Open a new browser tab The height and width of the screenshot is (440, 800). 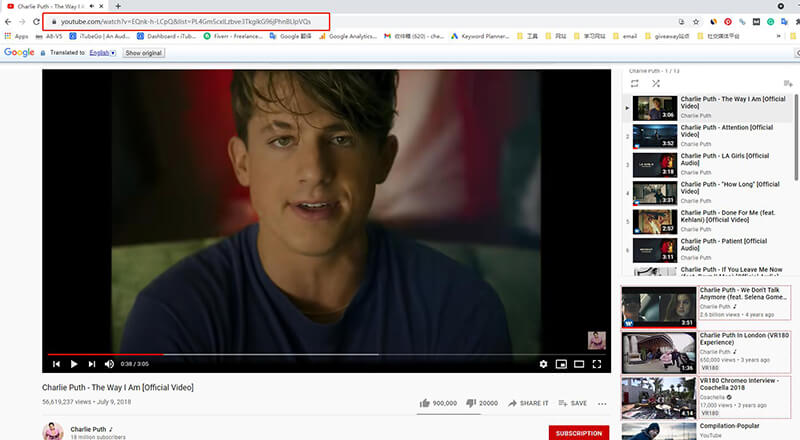pos(118,6)
